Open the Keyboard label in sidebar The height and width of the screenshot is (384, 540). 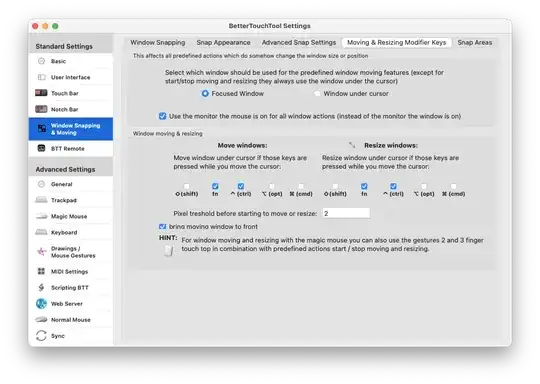(x=64, y=232)
